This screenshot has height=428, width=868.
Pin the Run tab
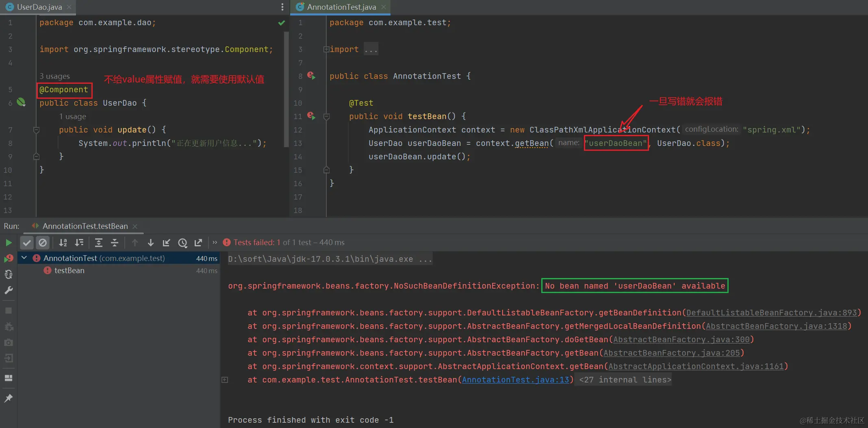pos(9,398)
